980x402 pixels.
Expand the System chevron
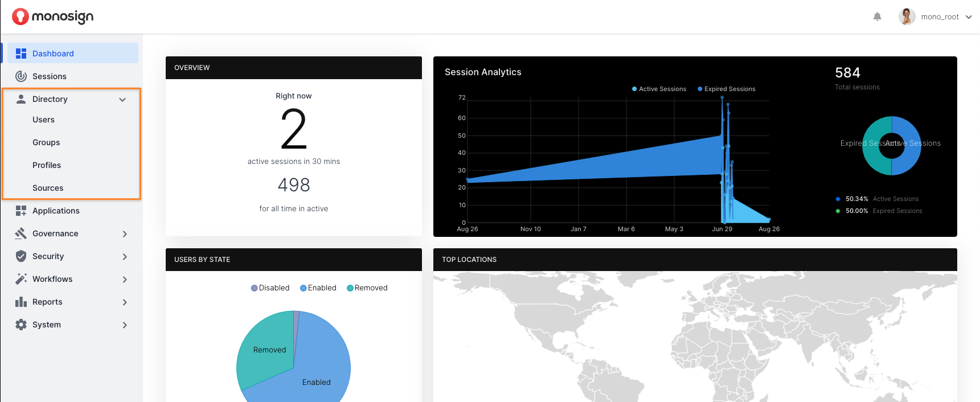tap(125, 325)
